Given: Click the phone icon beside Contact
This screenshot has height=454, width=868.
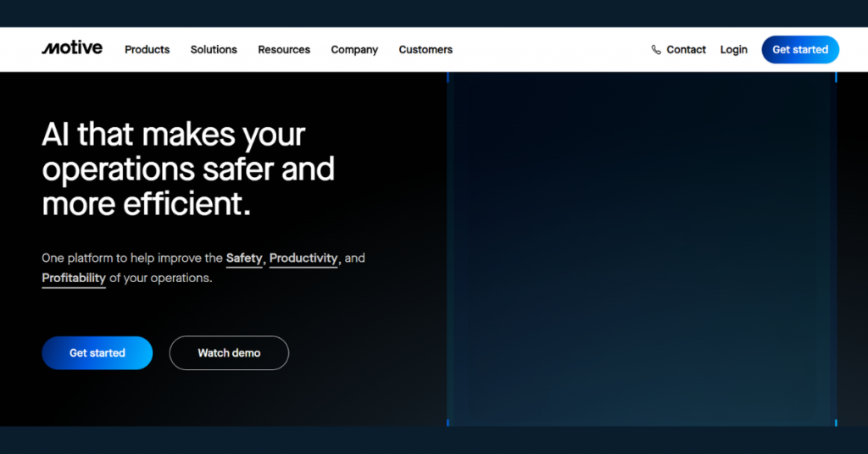Looking at the screenshot, I should pyautogui.click(x=656, y=50).
